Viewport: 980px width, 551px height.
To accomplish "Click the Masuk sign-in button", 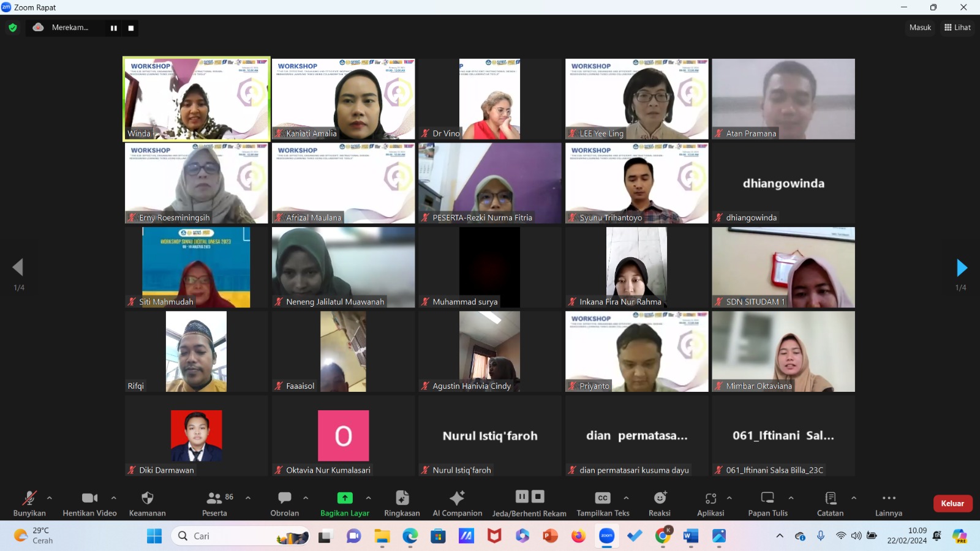I will [920, 28].
